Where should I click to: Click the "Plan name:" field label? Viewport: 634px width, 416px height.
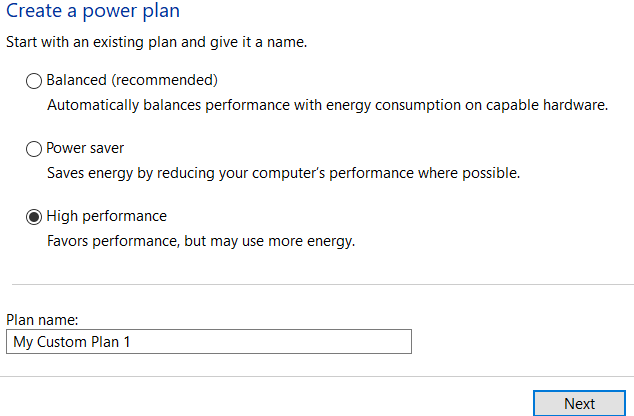(x=42, y=320)
